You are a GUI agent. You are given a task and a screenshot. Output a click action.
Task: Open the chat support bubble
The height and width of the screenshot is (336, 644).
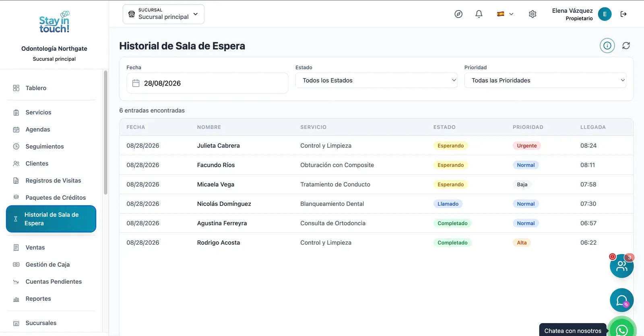click(x=621, y=300)
